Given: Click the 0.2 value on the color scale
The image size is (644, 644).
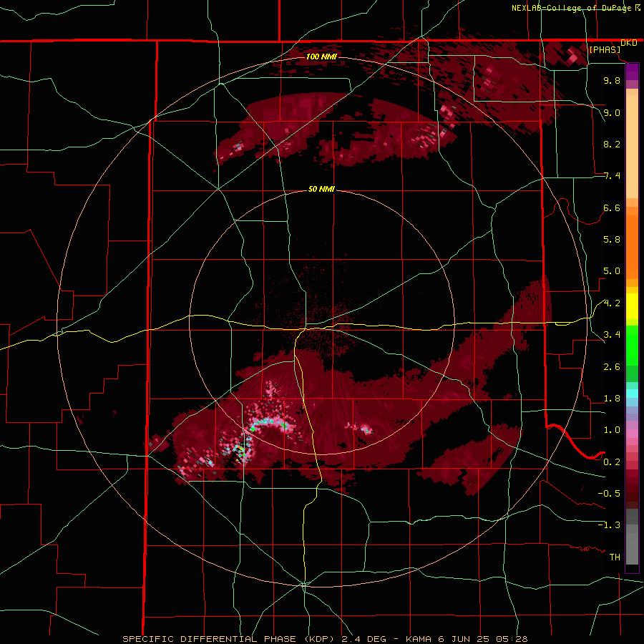Looking at the screenshot, I should point(612,462).
